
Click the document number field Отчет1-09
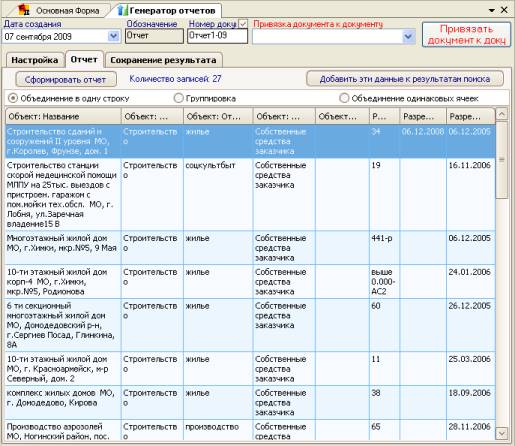[x=217, y=36]
